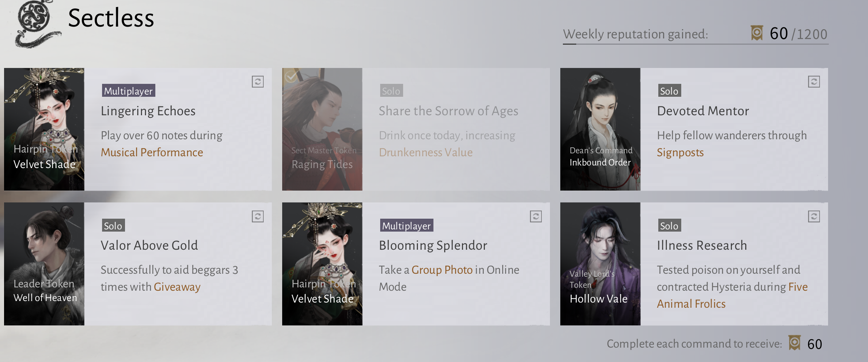Click the Solo tag on Illness Research
Screen dimensions: 868x362
669,225
